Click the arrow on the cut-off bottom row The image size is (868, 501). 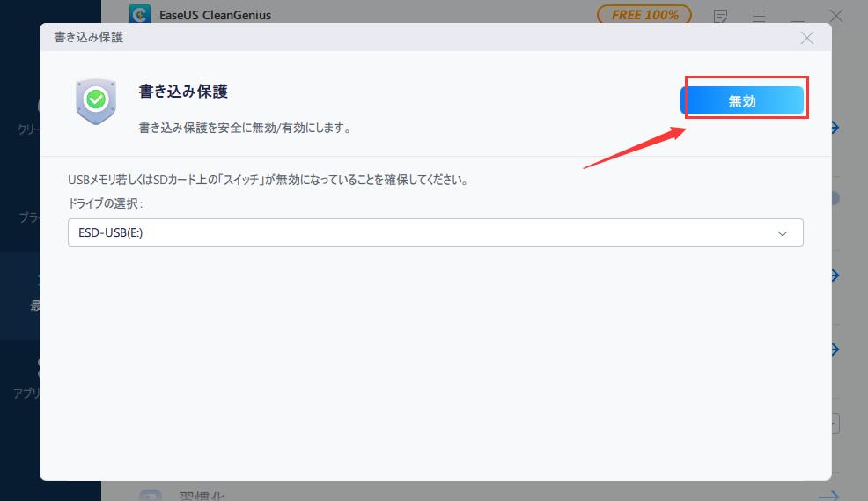(830, 496)
